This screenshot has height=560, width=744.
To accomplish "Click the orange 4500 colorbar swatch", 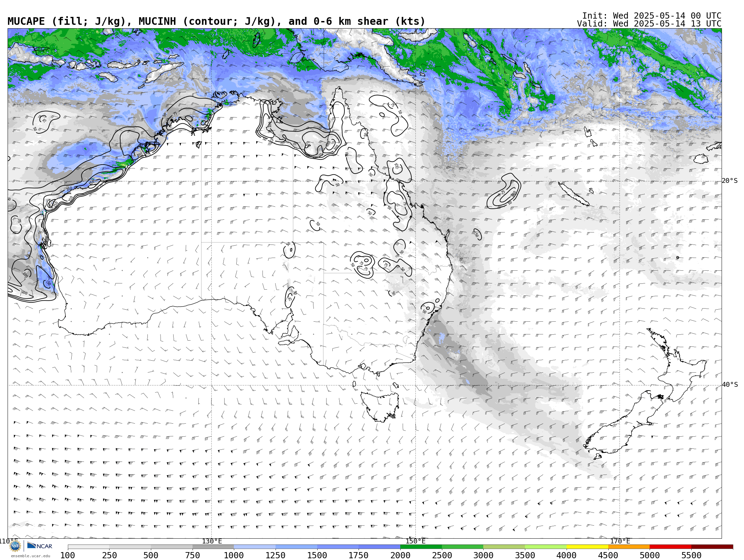I will point(629,547).
